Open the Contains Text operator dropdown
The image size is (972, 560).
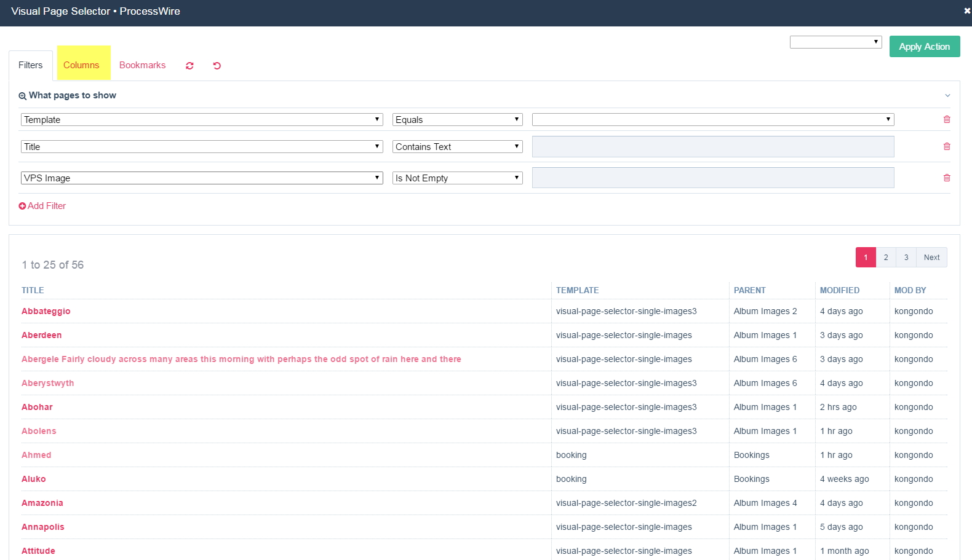[x=458, y=146]
